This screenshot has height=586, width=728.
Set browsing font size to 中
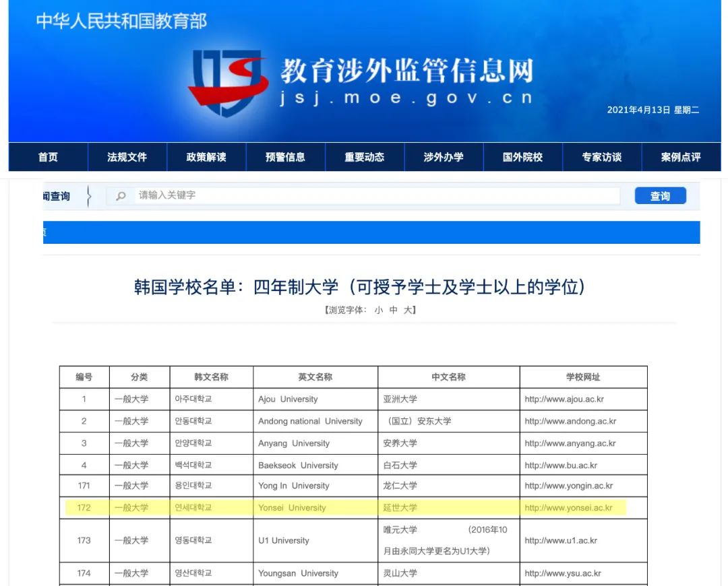click(x=393, y=310)
